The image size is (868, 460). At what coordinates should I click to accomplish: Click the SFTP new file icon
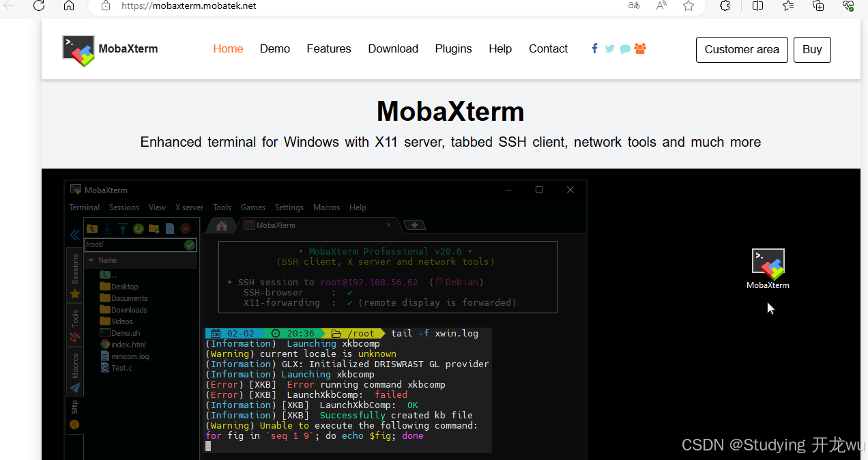170,229
